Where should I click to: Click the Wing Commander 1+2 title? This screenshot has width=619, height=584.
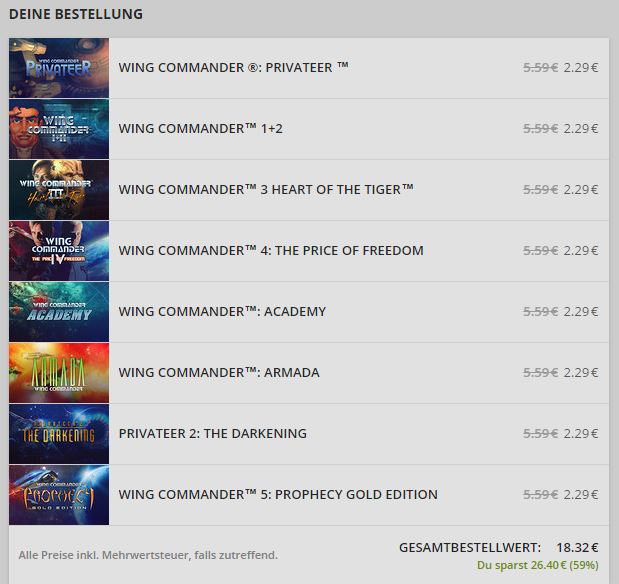(201, 129)
